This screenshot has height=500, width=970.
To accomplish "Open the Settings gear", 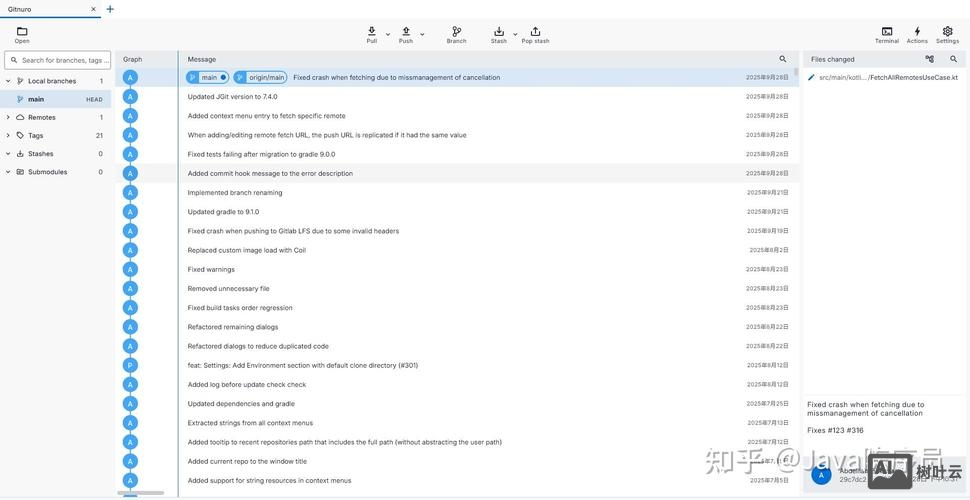I will [x=947, y=32].
